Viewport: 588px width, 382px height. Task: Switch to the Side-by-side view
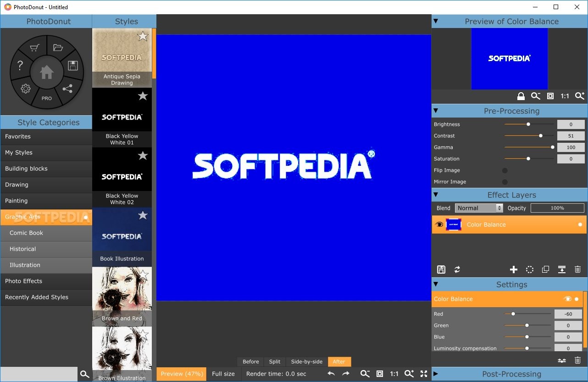307,362
